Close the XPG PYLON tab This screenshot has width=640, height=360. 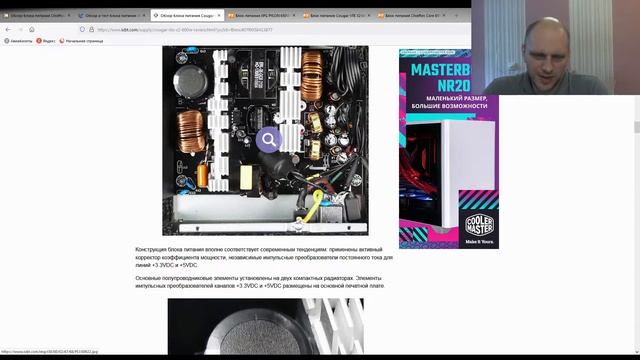[x=294, y=16]
